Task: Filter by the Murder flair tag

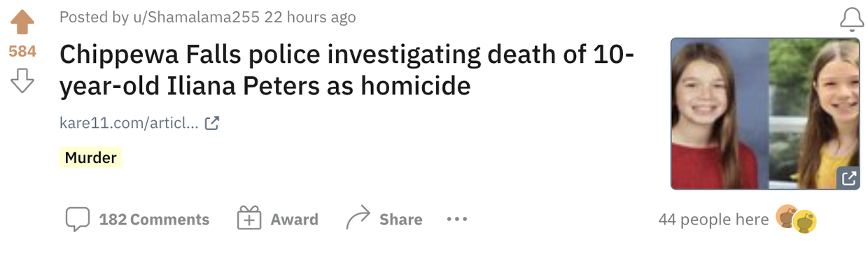Action: coord(90,158)
